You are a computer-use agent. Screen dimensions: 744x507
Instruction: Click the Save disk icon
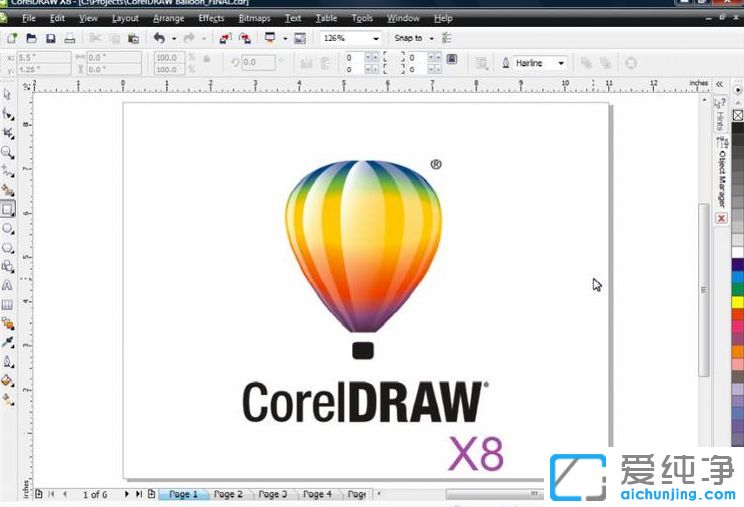click(x=50, y=38)
